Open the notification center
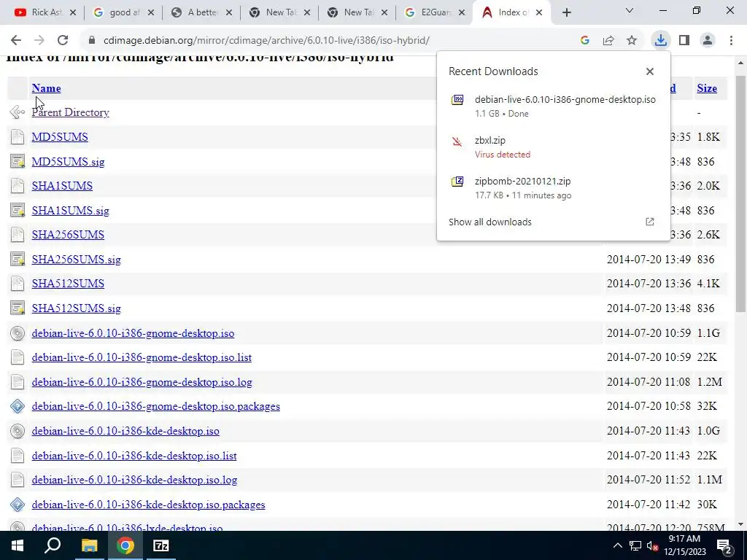 [724, 545]
